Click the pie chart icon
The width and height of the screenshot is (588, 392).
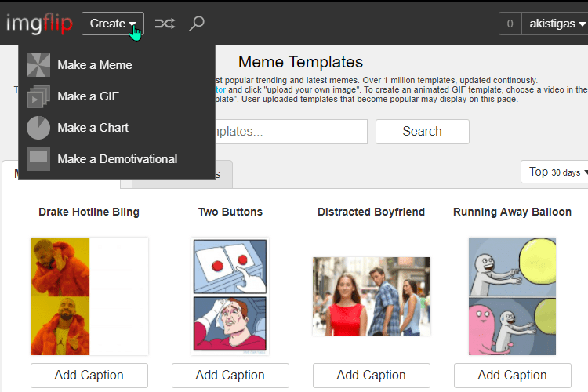38,128
